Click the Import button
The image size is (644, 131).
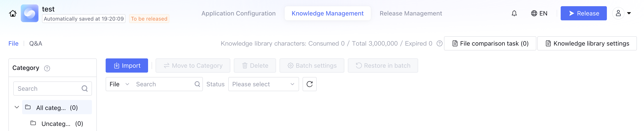[x=127, y=66]
